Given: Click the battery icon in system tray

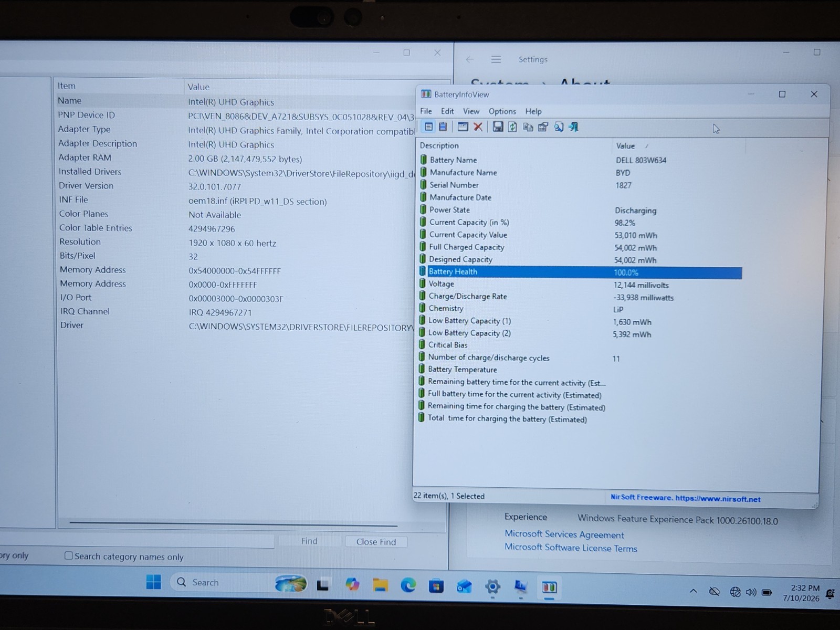Looking at the screenshot, I should tap(767, 592).
